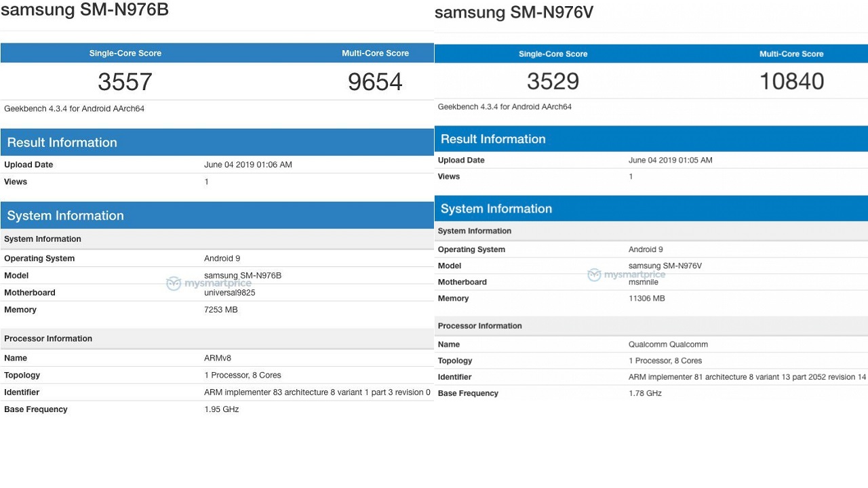This screenshot has width=868, height=488.
Task: Click Geekbench 4.3.4 text under score 3529
Action: pos(505,107)
